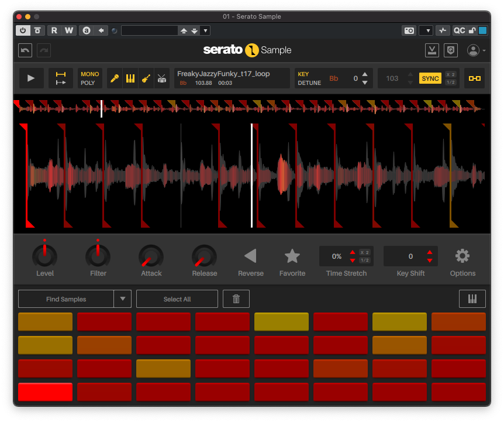Decrease key detune with down arrow
504x422 pixels.
click(365, 83)
